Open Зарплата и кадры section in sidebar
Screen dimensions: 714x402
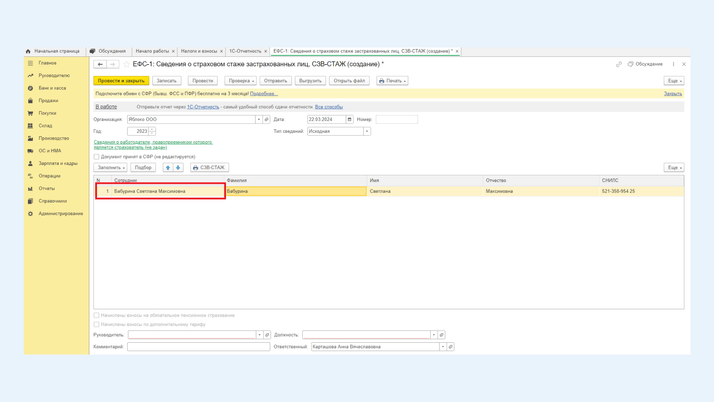[x=57, y=163]
